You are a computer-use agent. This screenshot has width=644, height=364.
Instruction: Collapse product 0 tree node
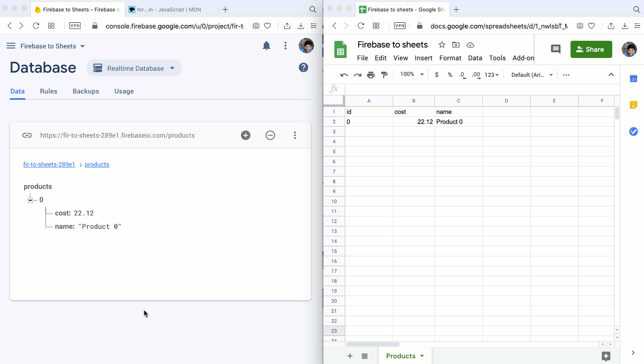(x=30, y=200)
